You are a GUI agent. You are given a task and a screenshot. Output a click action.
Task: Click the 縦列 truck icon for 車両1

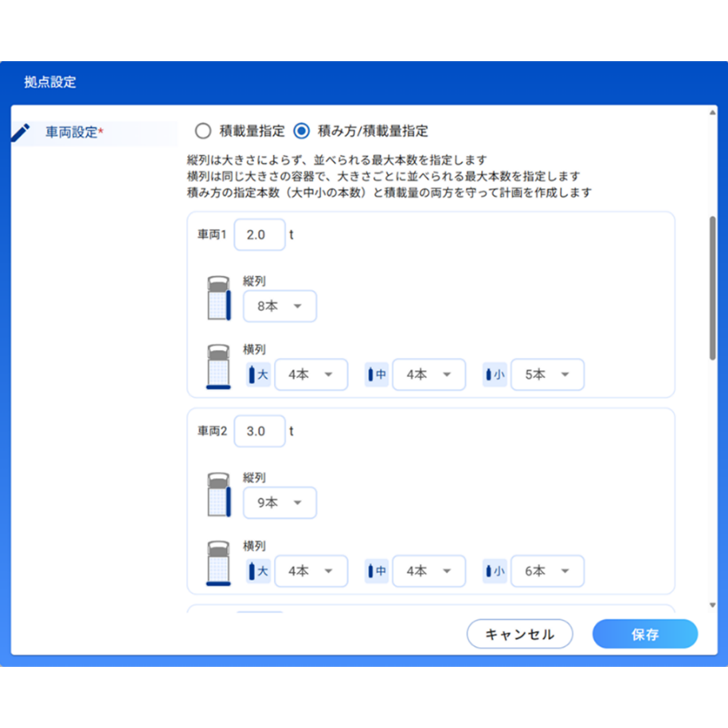[x=219, y=299]
